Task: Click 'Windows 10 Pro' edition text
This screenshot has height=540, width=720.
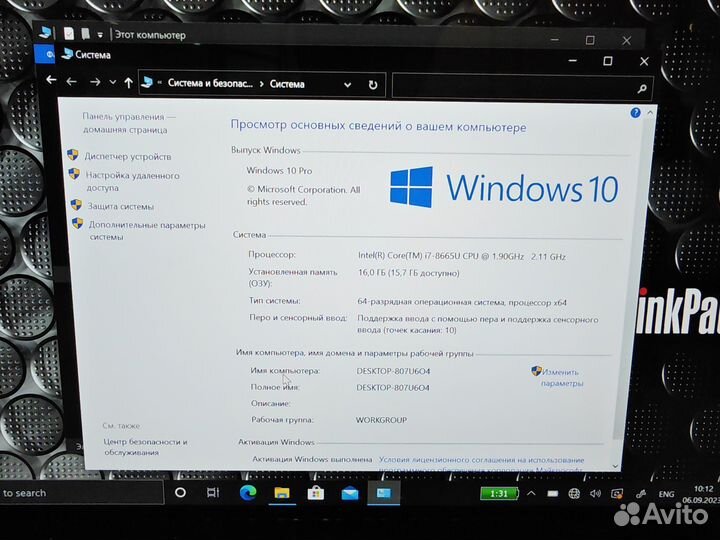Action: (x=279, y=170)
